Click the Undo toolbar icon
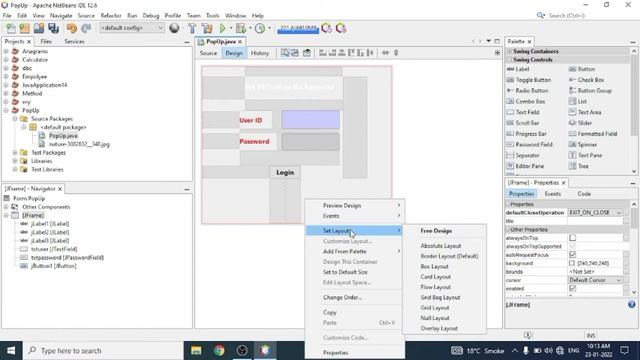640x360 pixels. [x=72, y=28]
